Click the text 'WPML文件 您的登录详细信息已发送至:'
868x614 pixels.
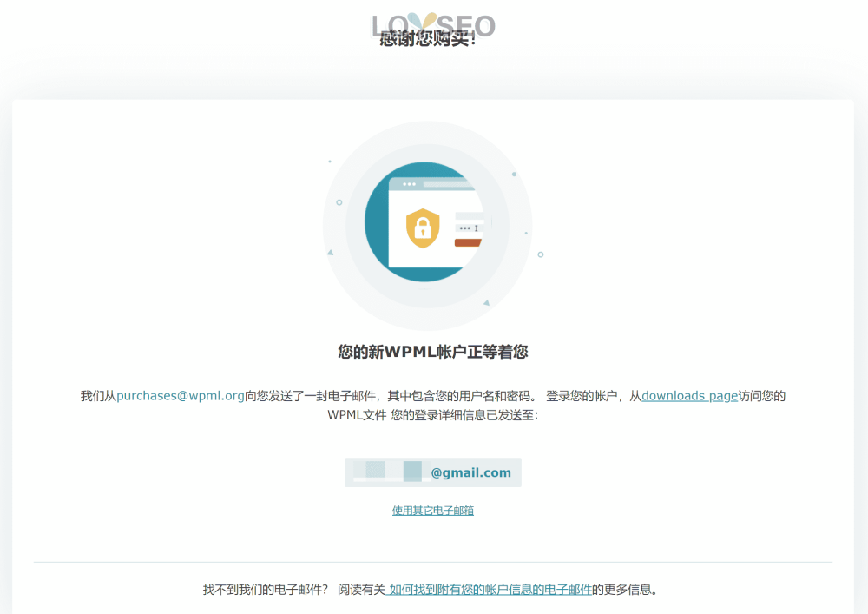click(x=433, y=415)
